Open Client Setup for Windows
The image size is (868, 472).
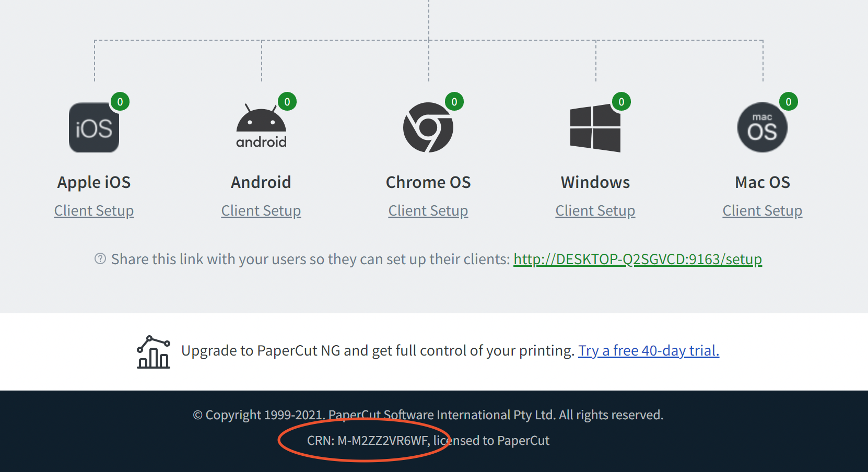coord(595,210)
